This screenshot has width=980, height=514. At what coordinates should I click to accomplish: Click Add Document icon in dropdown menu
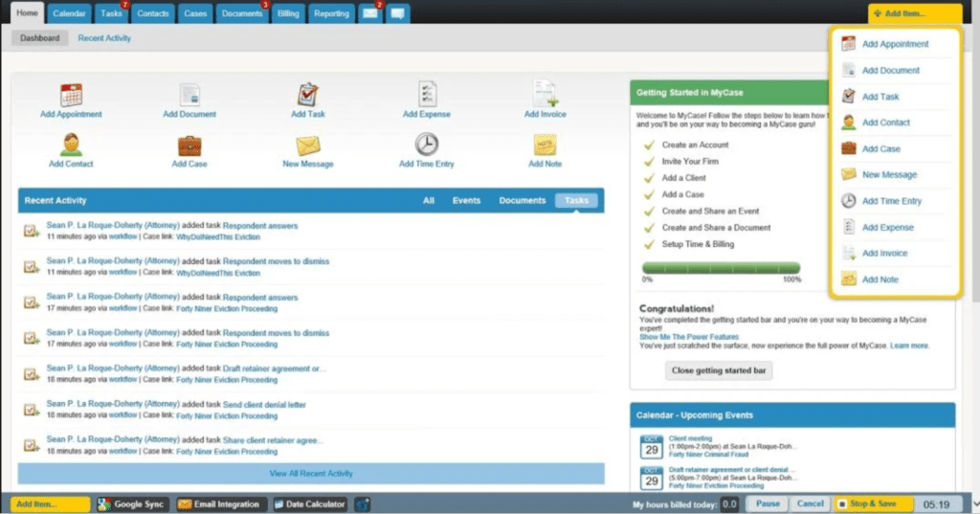click(x=848, y=70)
